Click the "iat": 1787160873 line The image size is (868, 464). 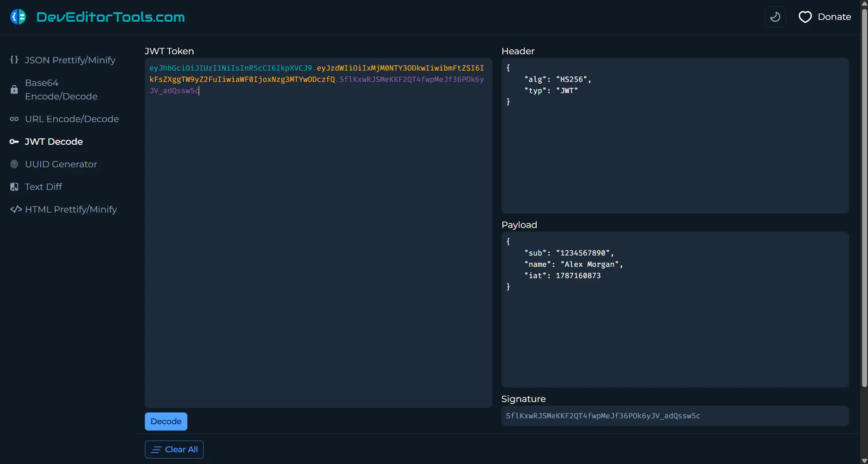point(563,275)
